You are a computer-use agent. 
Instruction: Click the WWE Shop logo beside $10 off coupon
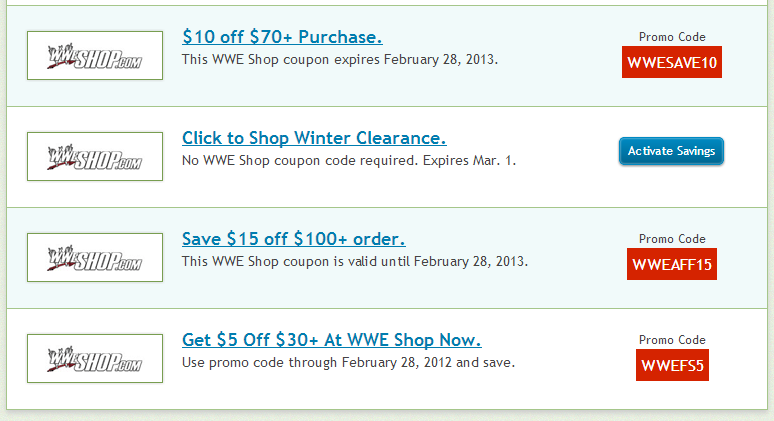point(95,55)
